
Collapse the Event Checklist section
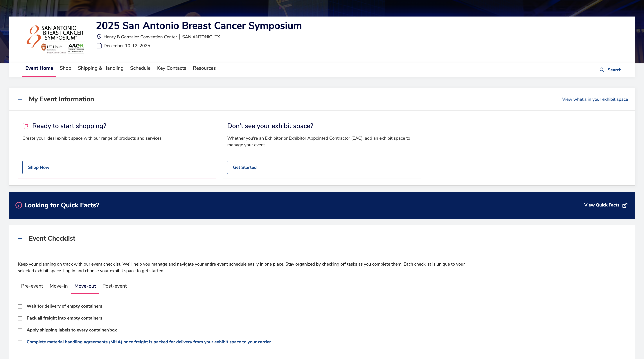click(x=20, y=239)
